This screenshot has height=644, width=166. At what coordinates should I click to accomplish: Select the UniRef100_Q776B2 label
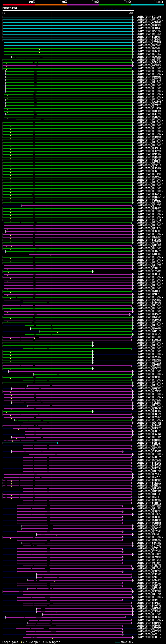click(149, 506)
